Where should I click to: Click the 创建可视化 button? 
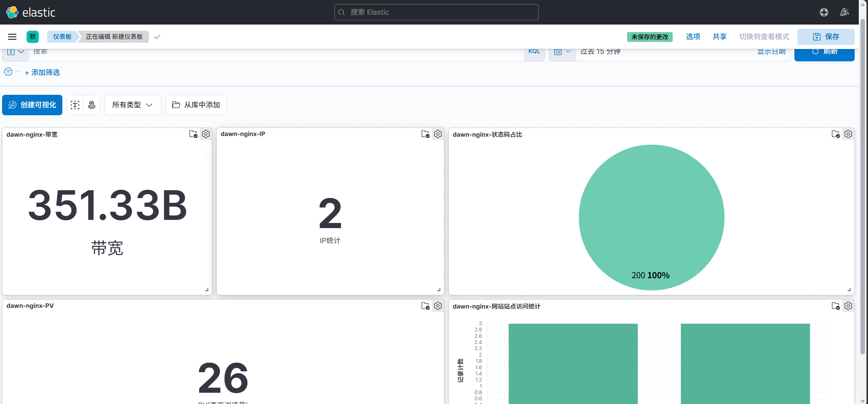click(32, 105)
